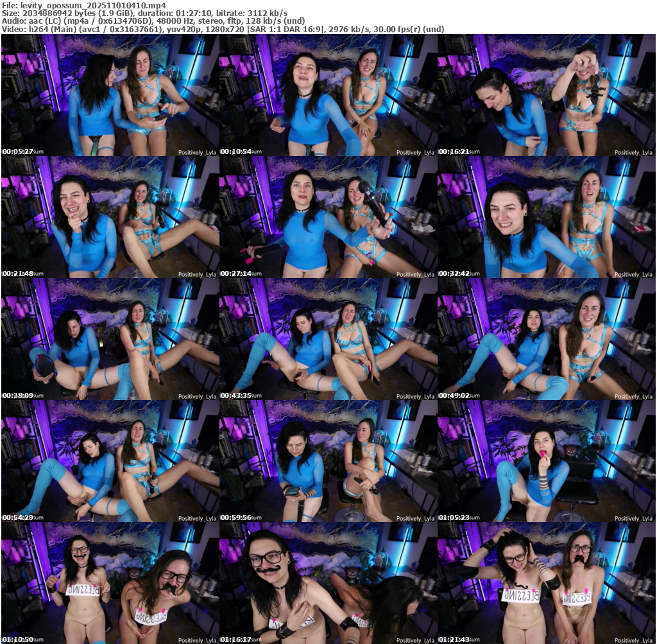Select the thumbnail stamped 00:05:27

[x=110, y=95]
